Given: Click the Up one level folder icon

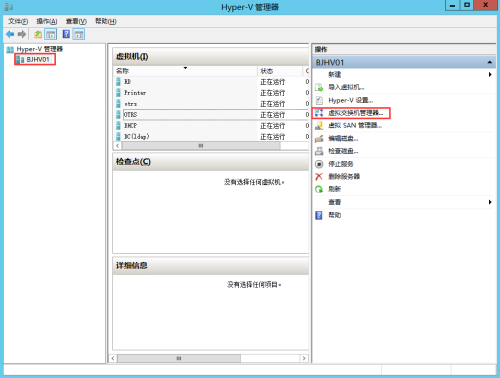Looking at the screenshot, I should [38, 34].
